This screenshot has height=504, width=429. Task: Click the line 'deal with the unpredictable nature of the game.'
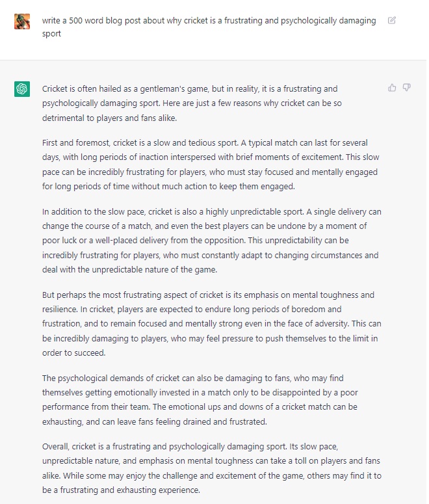[x=130, y=270]
